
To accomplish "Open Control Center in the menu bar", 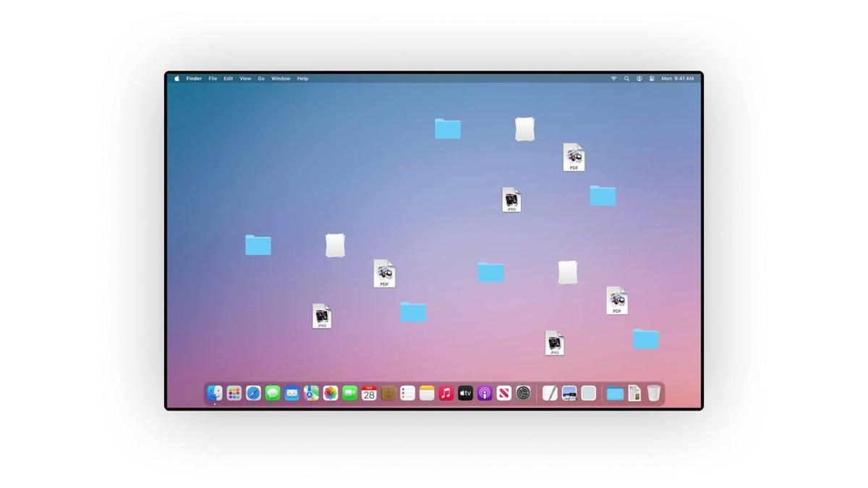I will click(652, 78).
